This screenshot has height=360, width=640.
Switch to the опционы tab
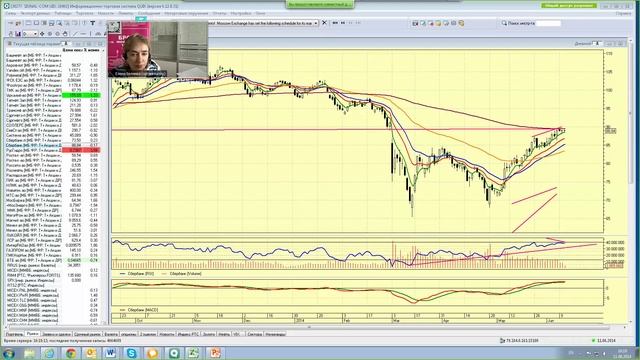coord(129,334)
